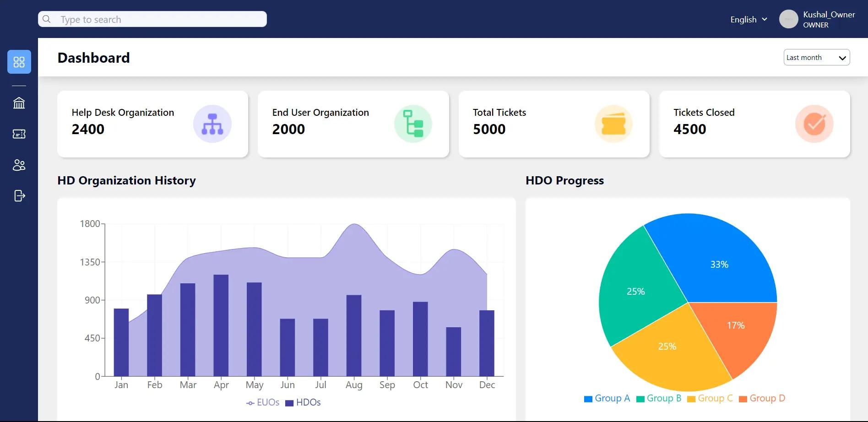Toggle Group D in pie chart legend
This screenshot has width=868, height=422.
[762, 399]
